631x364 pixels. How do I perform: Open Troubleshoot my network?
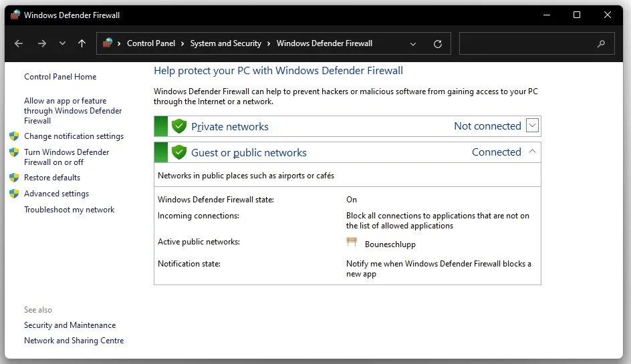click(70, 210)
